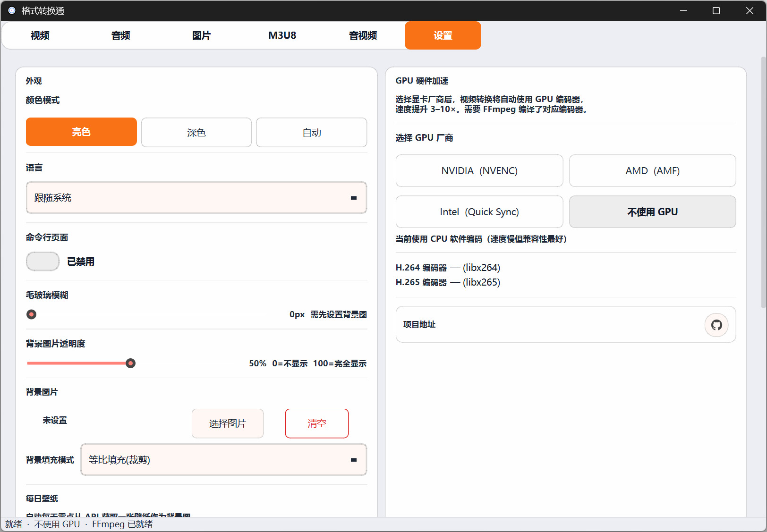Open the 图片 tab
The width and height of the screenshot is (767, 532).
tap(202, 35)
